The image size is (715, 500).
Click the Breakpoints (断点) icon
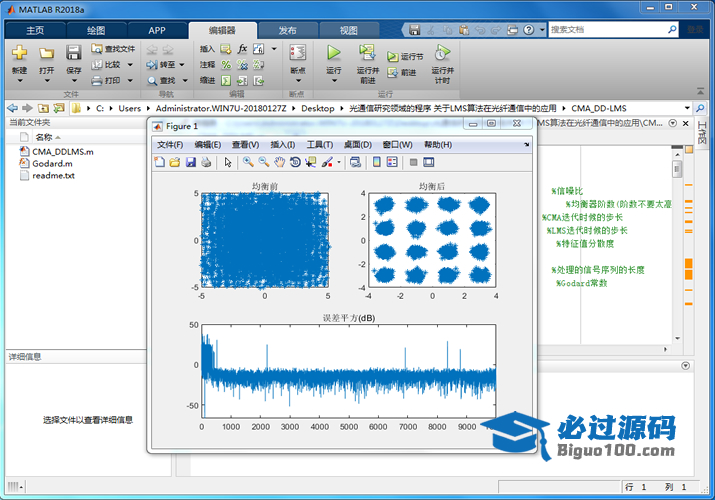click(x=298, y=53)
